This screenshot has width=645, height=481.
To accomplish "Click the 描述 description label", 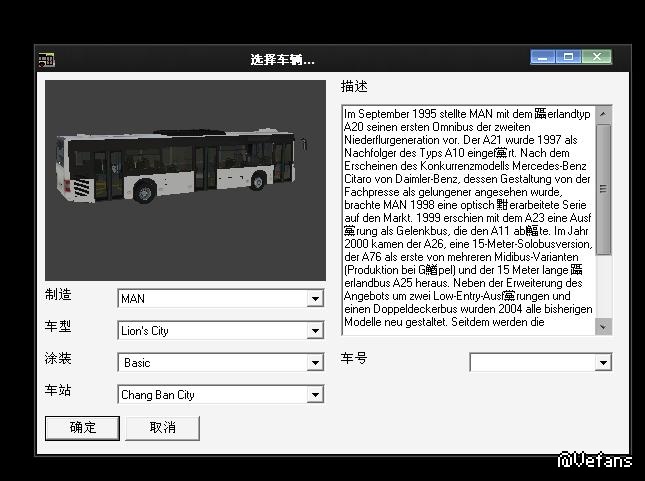I will pyautogui.click(x=354, y=87).
